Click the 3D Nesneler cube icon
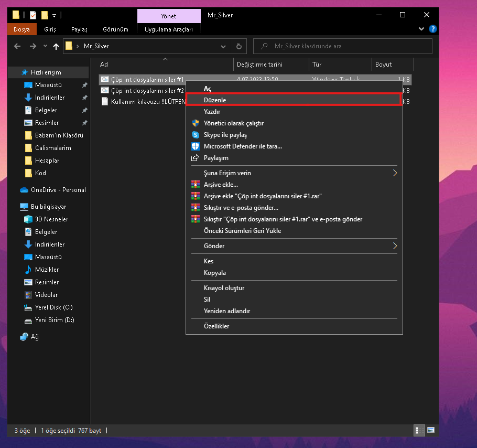 pyautogui.click(x=28, y=219)
